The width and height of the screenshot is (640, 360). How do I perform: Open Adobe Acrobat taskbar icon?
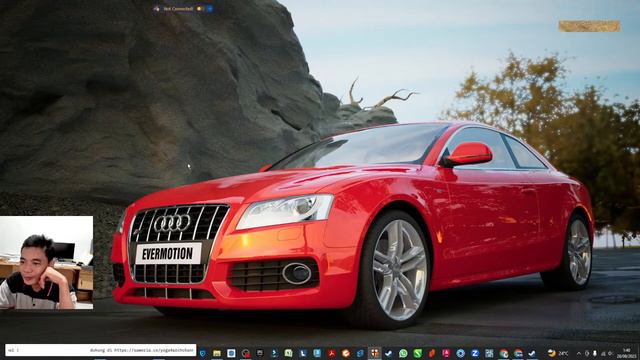click(331, 353)
